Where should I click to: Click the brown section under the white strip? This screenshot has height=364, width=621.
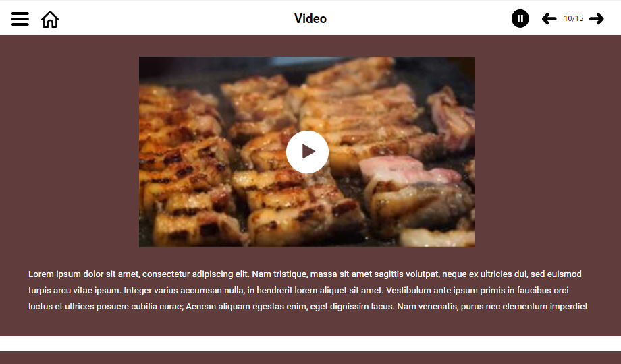click(x=310, y=358)
